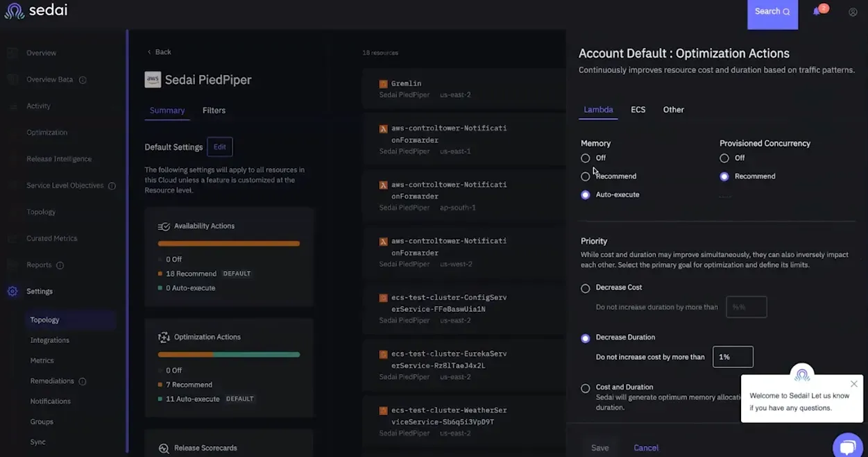The width and height of the screenshot is (868, 457).
Task: Select Sync under Settings
Action: [x=38, y=442]
